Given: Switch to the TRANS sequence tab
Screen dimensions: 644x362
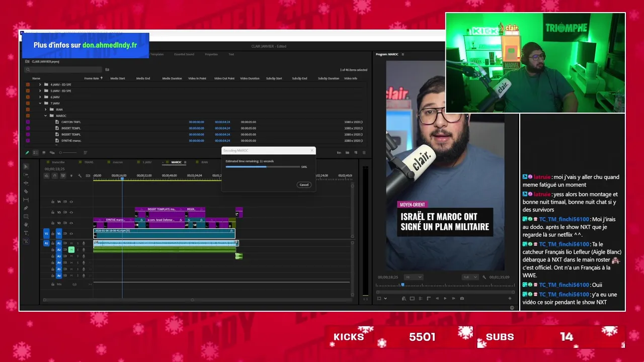Looking at the screenshot, I should (x=89, y=162).
